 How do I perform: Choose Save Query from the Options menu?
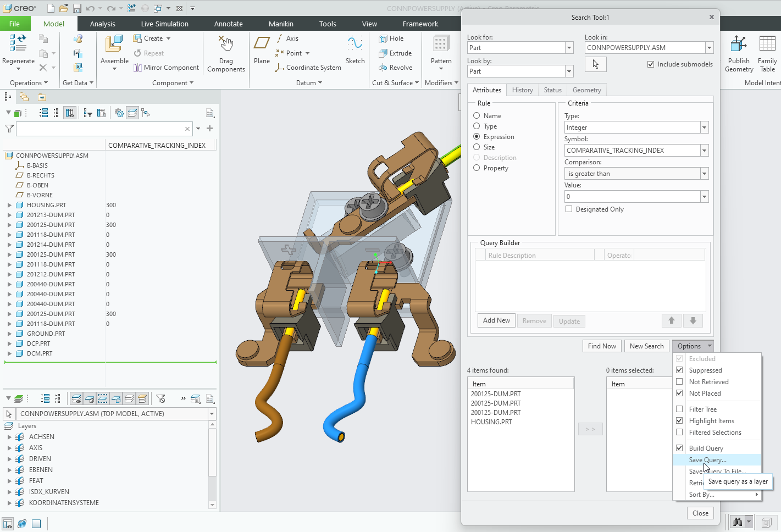707,460
